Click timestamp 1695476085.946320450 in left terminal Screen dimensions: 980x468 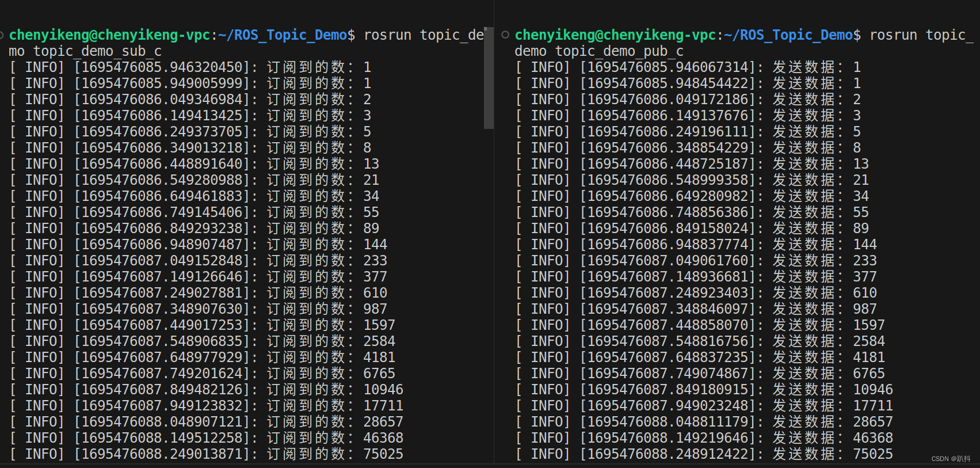162,67
